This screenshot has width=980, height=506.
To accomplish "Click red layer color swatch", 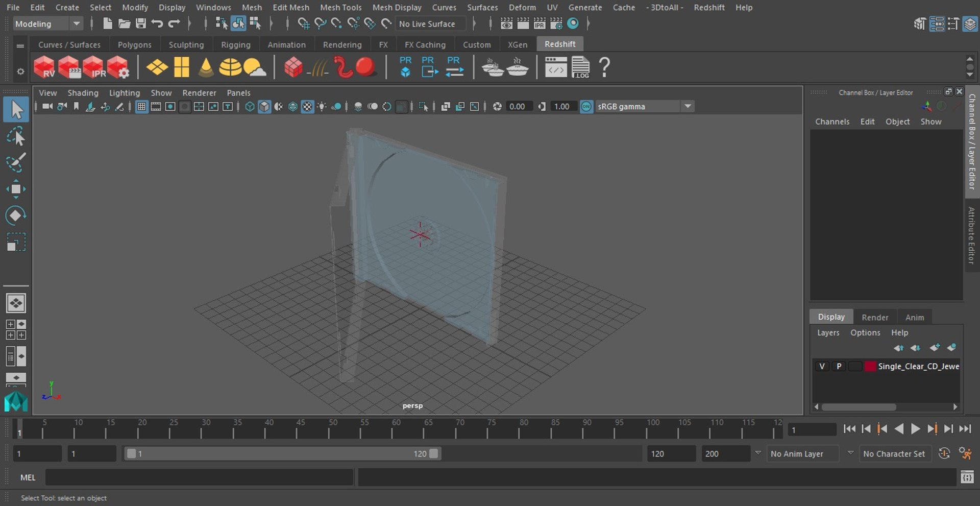I will click(870, 366).
